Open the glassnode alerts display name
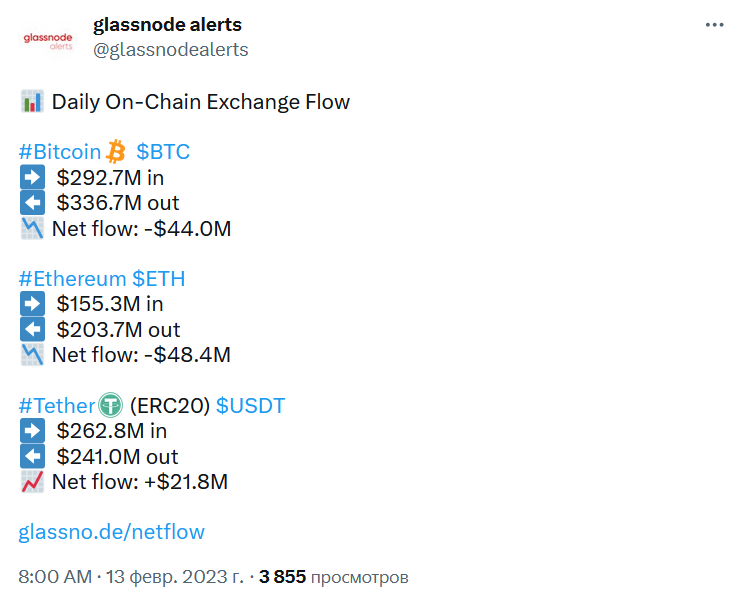 click(x=167, y=24)
